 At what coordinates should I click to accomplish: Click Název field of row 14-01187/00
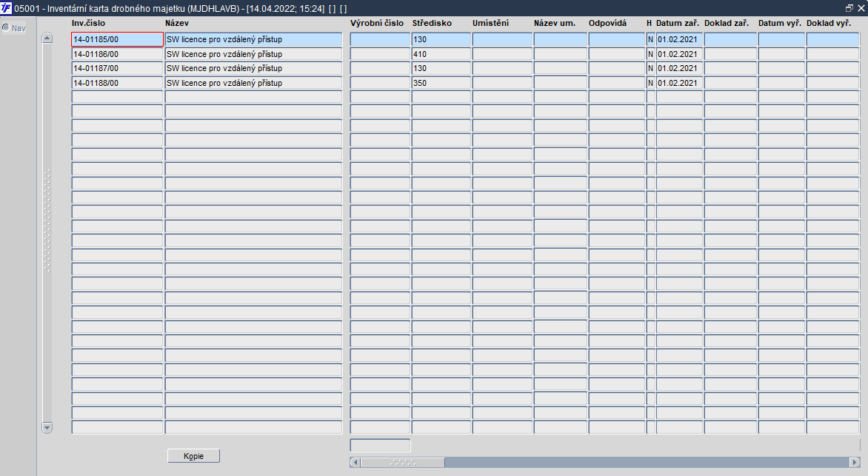coord(253,68)
